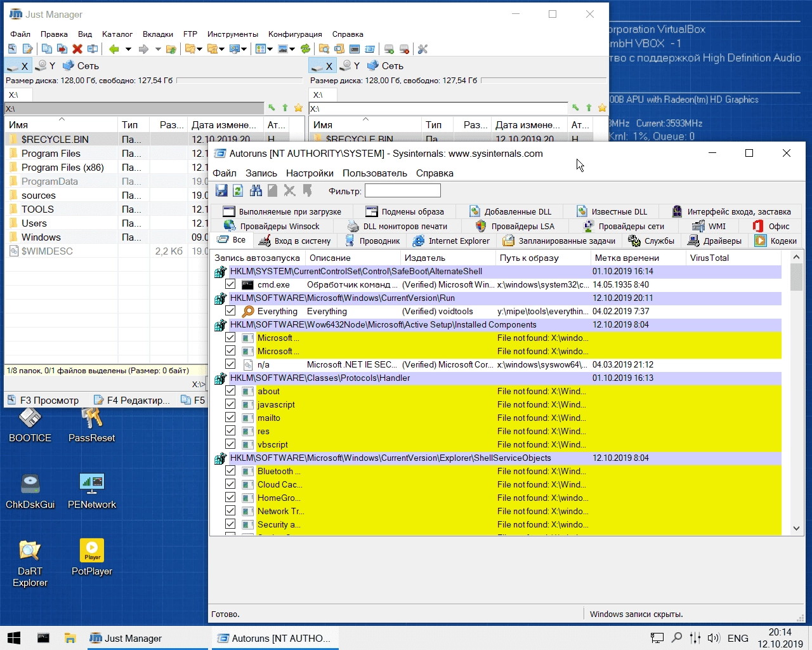
Task: Open the Файл menu in Autoruns
Action: (x=225, y=173)
